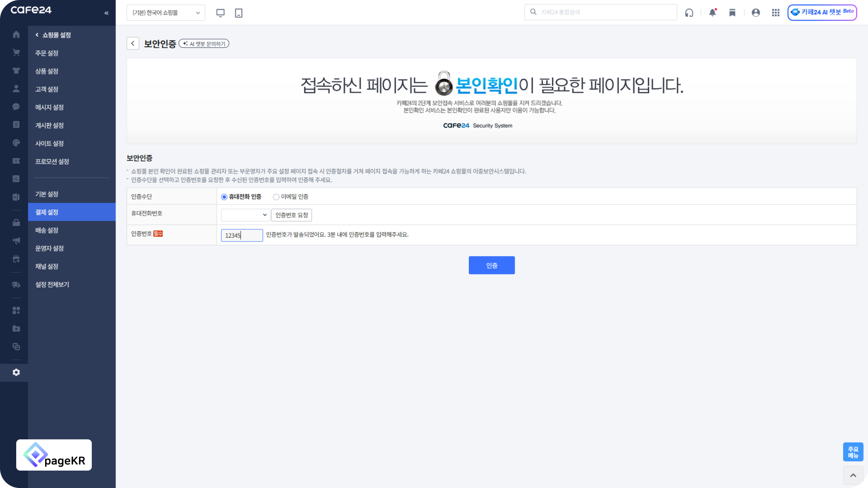Click the apps grid icon
Screen dimensions: 868x488
click(x=775, y=13)
